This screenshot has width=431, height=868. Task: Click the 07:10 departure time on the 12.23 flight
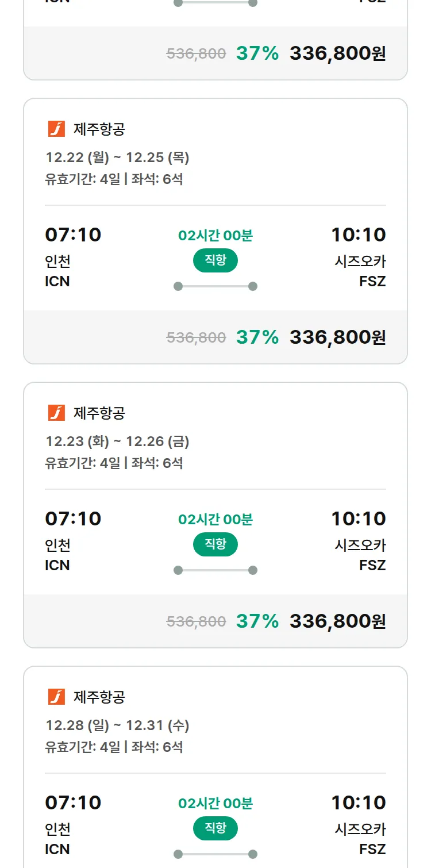73,519
